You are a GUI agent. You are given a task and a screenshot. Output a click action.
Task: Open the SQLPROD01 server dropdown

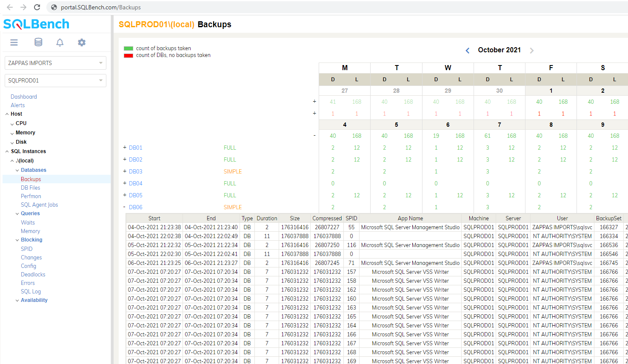55,80
